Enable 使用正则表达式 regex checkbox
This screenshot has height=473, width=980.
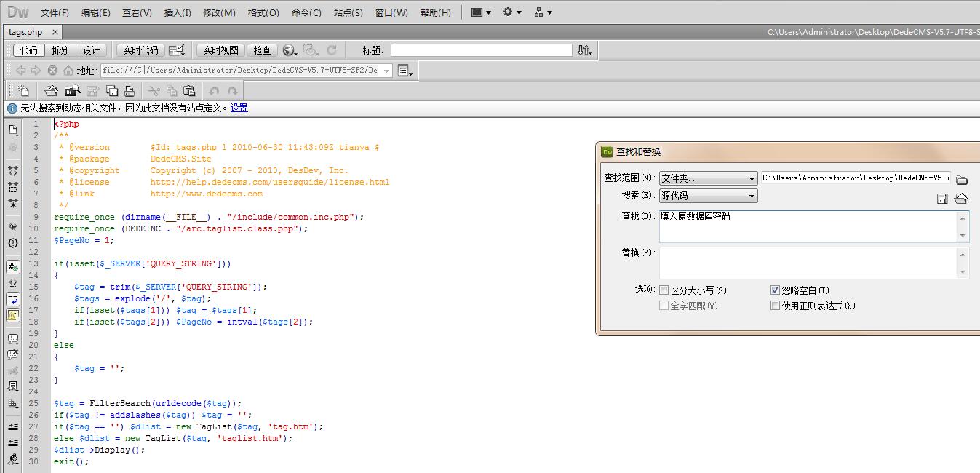[x=775, y=306]
